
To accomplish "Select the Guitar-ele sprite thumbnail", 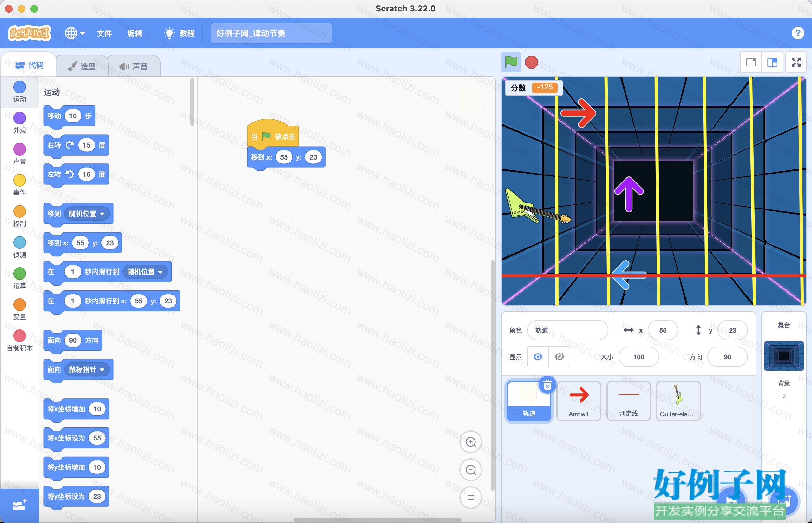I will pos(678,401).
